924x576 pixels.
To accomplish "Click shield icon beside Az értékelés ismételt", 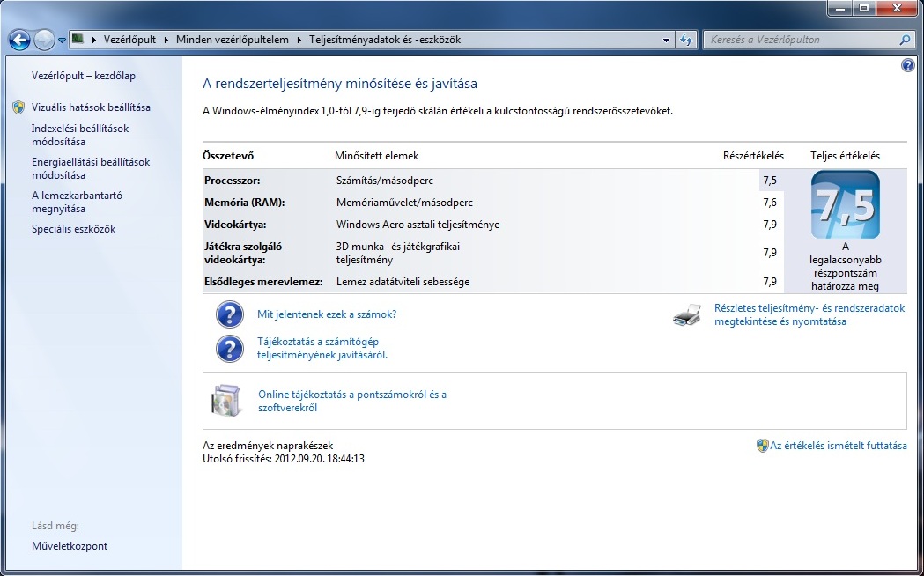I will click(763, 446).
